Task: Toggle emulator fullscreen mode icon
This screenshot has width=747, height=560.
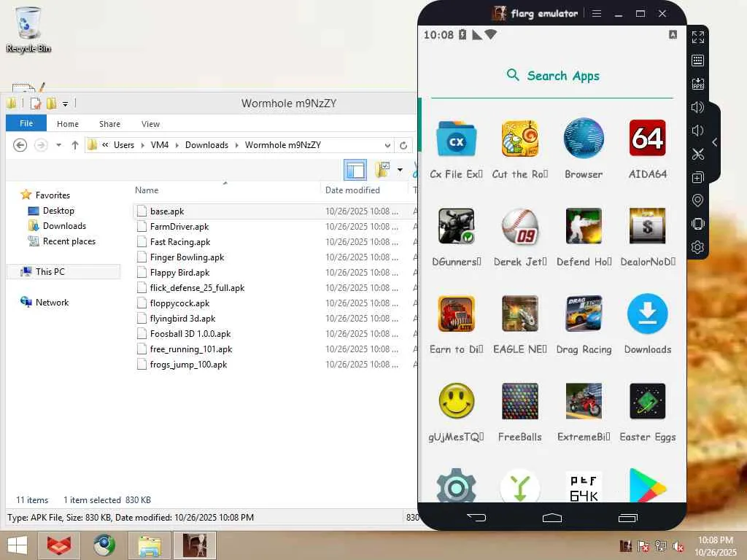Action: pyautogui.click(x=698, y=37)
